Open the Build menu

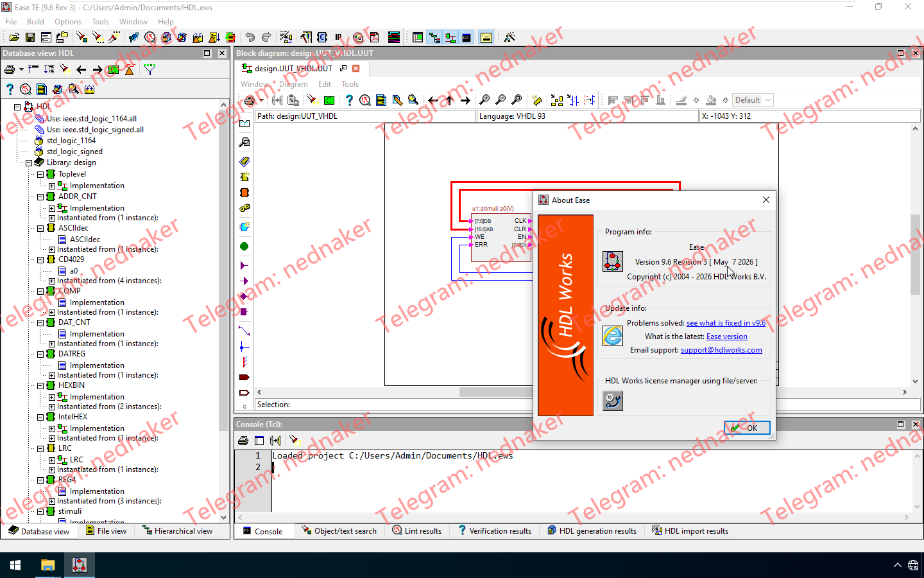tap(35, 22)
